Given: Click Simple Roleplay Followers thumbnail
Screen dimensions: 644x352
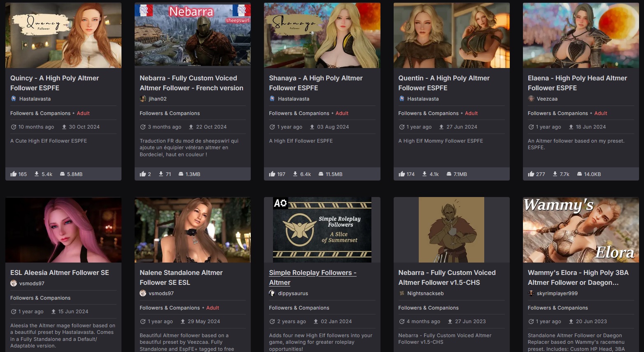Looking at the screenshot, I should click(x=322, y=230).
